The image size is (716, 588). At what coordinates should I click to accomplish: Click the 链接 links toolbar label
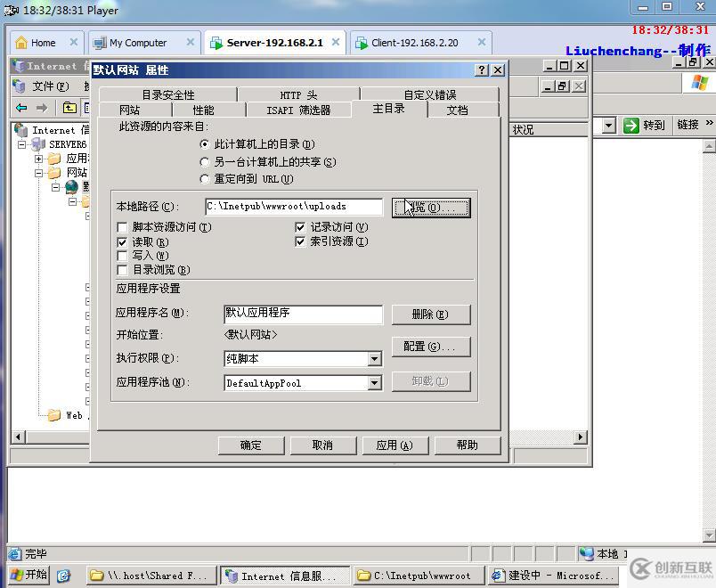(688, 124)
